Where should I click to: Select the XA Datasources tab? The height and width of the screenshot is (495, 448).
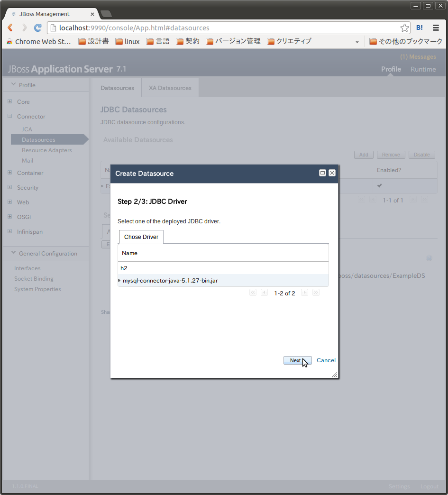[x=170, y=88]
